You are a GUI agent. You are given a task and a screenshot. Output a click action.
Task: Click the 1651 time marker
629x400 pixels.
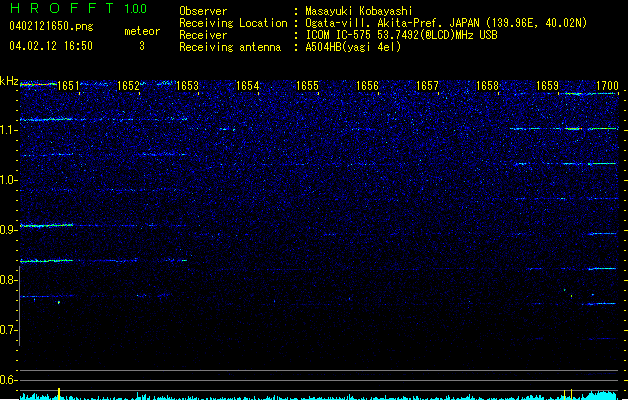tap(68, 86)
